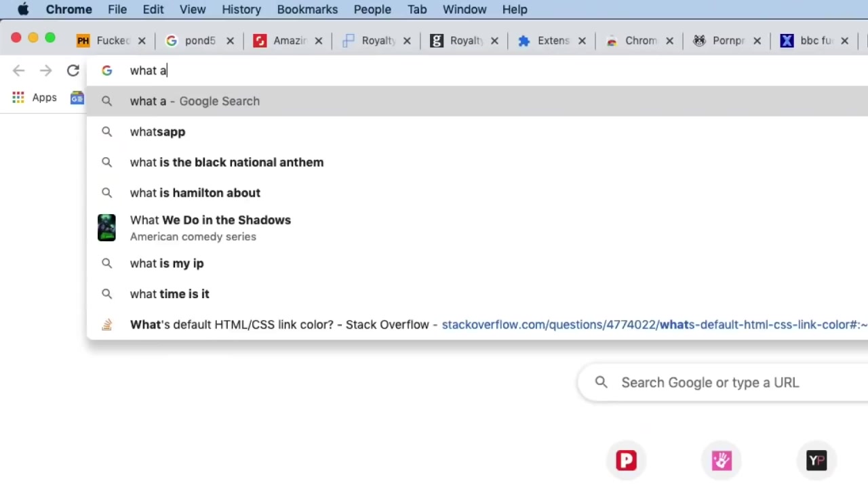Open the File menu

click(x=117, y=9)
